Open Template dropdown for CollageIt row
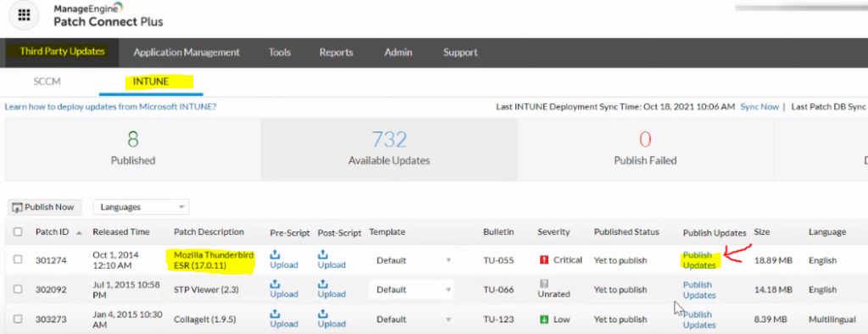868x334 pixels. tap(412, 320)
